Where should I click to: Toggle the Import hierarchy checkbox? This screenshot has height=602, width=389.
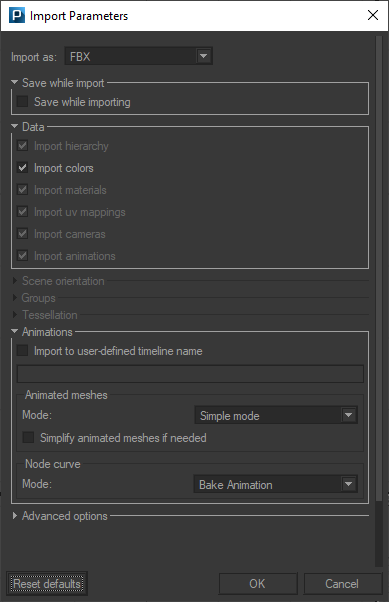click(22, 146)
